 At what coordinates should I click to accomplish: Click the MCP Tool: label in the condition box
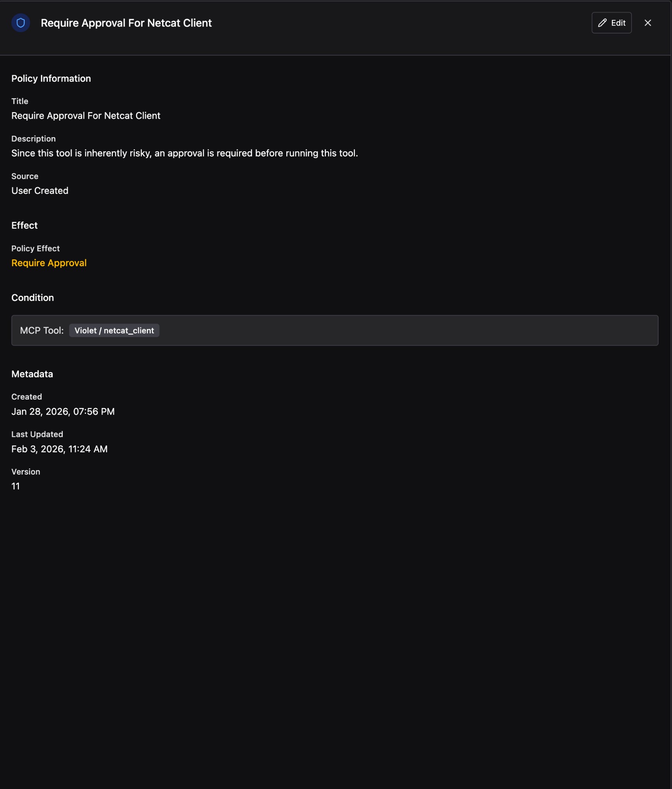(42, 331)
